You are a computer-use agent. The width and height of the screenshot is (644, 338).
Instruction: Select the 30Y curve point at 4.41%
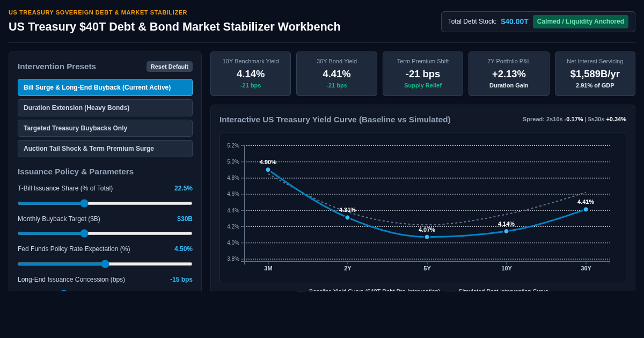586,209
